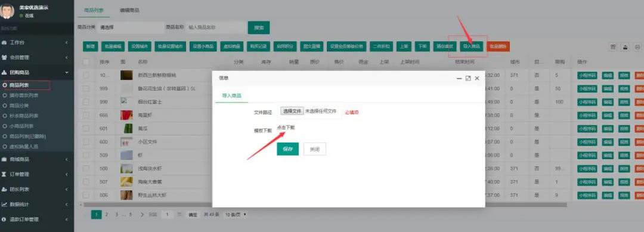Click the orange 批量删除 button
Screen dimensions: 644x232
point(498,47)
